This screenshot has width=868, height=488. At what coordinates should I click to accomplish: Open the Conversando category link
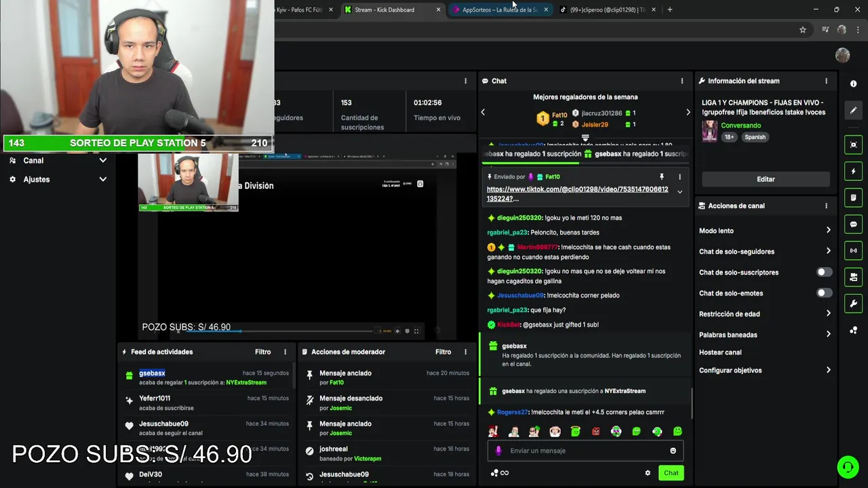(x=741, y=125)
